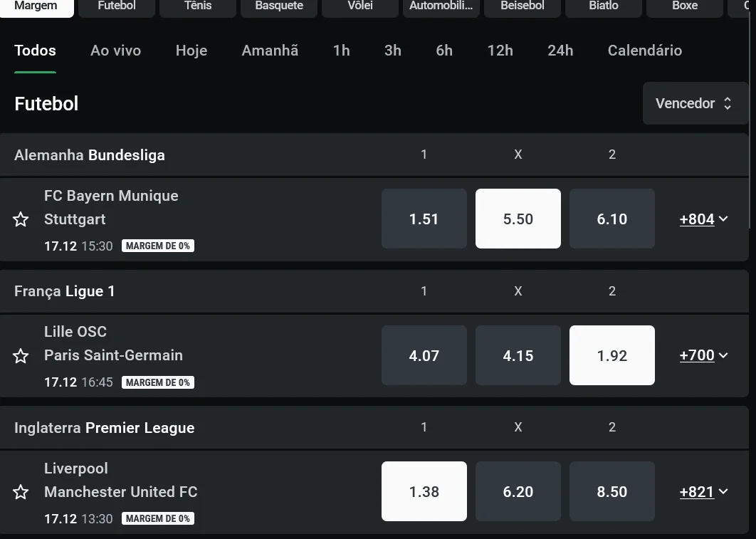756x539 pixels.
Task: Open the Calendário tab
Action: pyautogui.click(x=644, y=51)
